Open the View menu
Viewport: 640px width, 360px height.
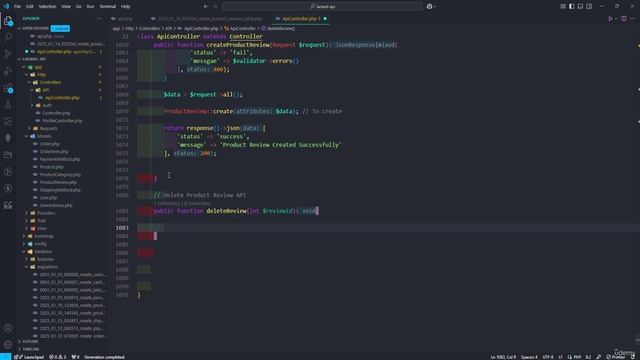coord(66,7)
